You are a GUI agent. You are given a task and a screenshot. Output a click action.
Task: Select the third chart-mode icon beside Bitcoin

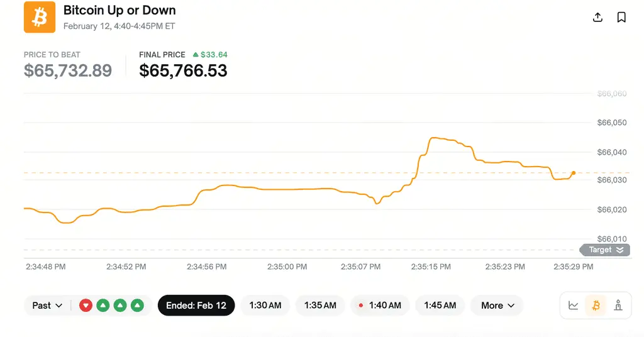tap(618, 306)
